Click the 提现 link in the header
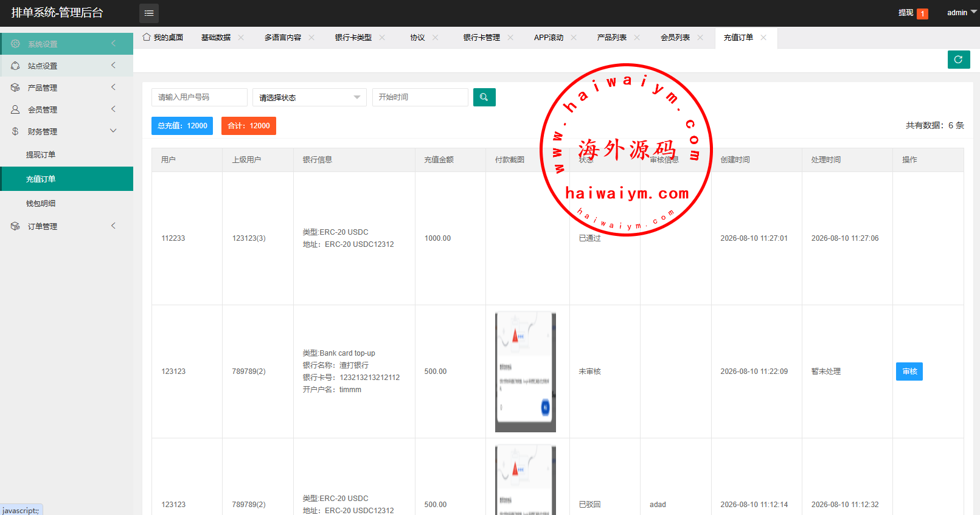This screenshot has height=515, width=980. click(906, 13)
